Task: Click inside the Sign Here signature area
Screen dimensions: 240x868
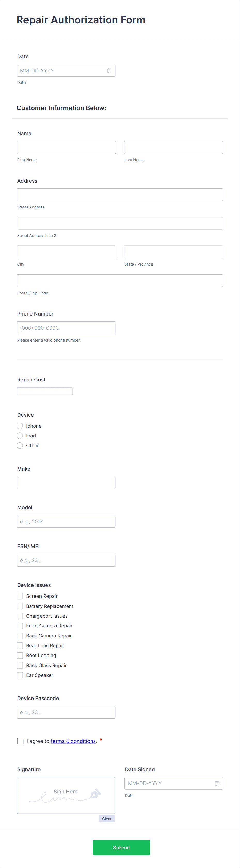Action: coord(66,795)
